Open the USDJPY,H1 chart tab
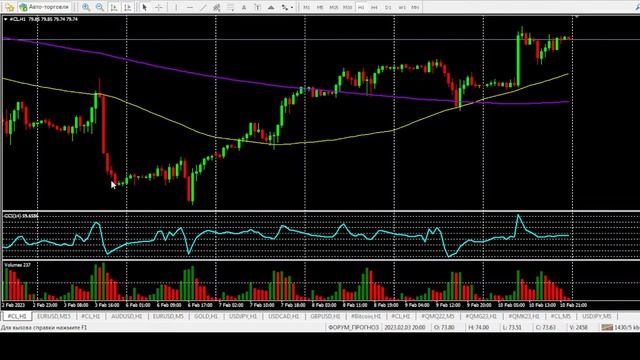The height and width of the screenshot is (360, 640). coord(243,316)
